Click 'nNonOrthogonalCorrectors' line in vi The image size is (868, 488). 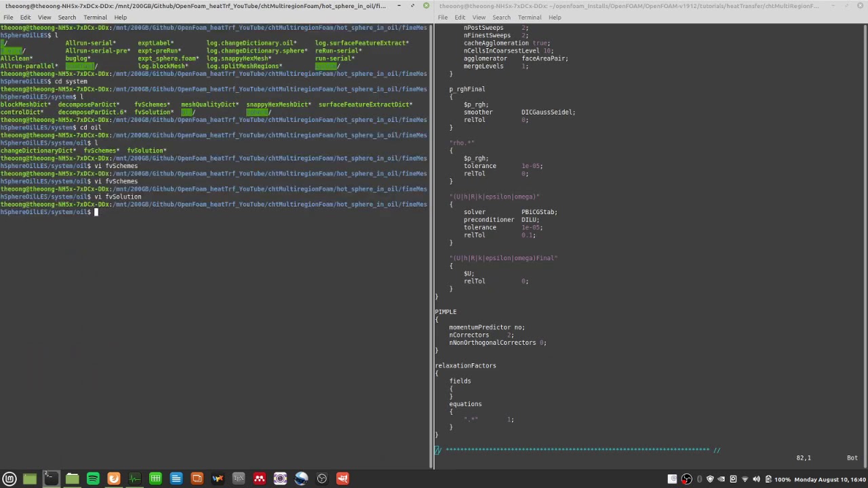497,342
